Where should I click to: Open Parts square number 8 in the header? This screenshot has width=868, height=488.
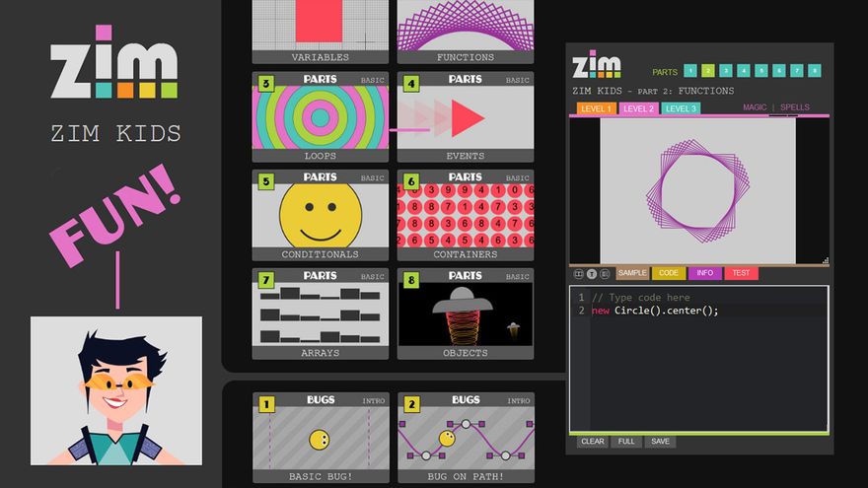coord(815,71)
